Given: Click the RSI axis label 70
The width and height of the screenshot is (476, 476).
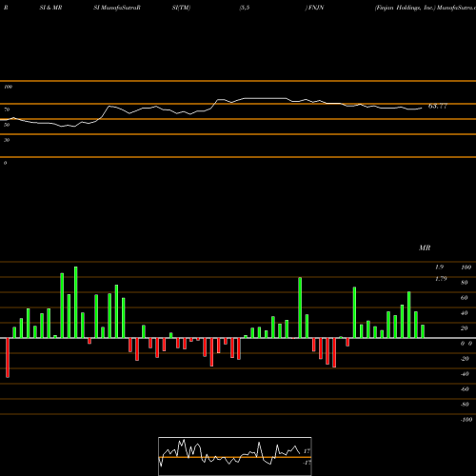Looking at the screenshot, I should point(7,109).
